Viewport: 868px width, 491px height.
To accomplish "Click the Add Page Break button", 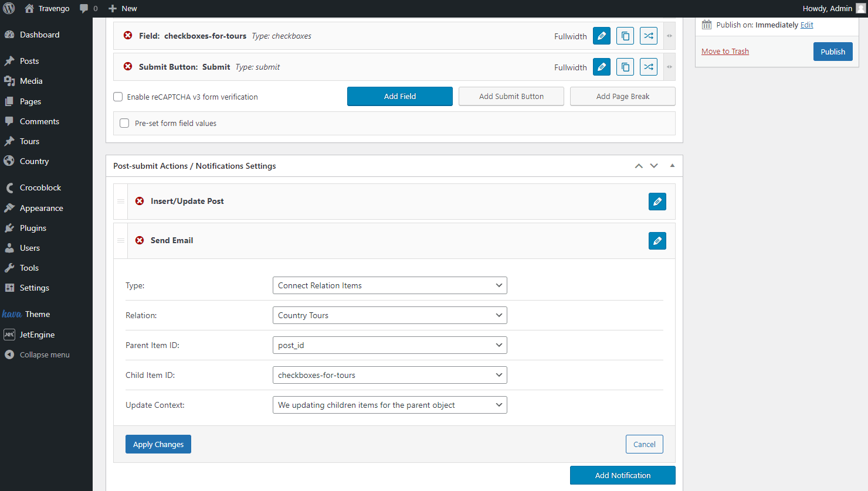I will pos(623,96).
